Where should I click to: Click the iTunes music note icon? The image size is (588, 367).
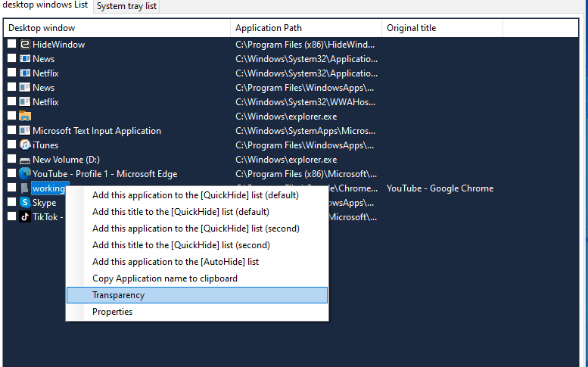coord(25,145)
